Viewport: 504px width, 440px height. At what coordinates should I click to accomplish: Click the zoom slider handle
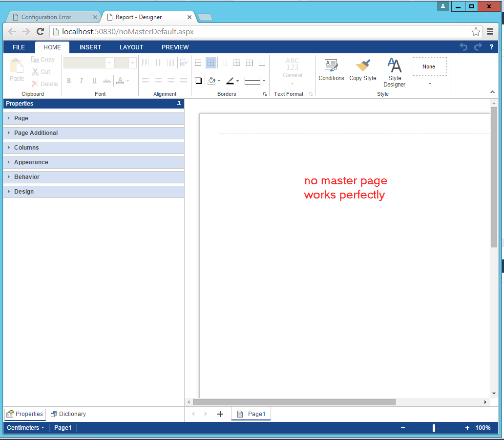(x=434, y=428)
